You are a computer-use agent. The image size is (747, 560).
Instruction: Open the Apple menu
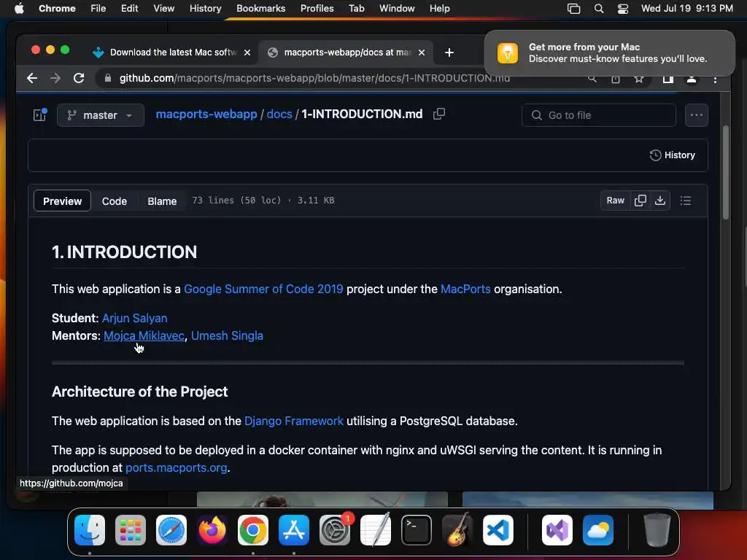[x=19, y=9]
